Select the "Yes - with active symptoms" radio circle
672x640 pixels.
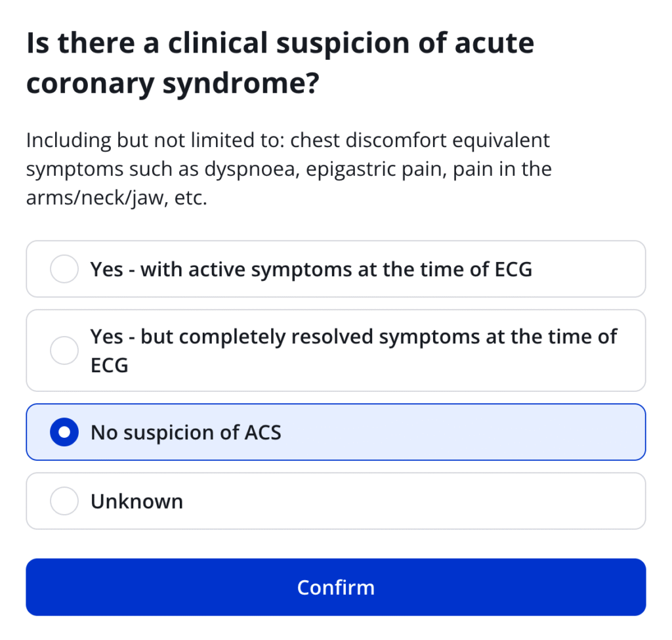(64, 269)
